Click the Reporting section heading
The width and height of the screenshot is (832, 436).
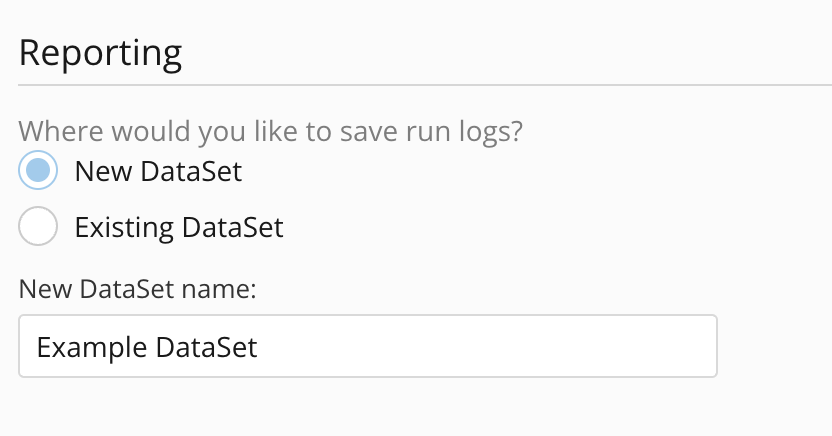(100, 52)
